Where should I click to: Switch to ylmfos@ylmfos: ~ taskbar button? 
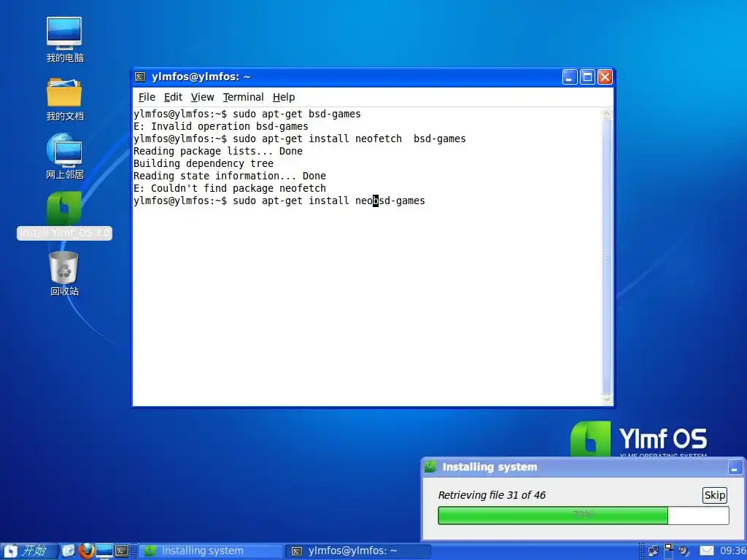[358, 551]
